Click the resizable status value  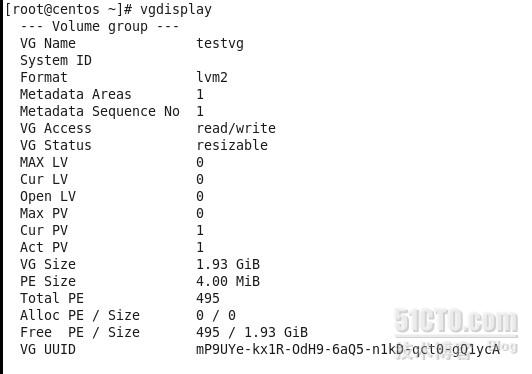pyautogui.click(x=232, y=145)
